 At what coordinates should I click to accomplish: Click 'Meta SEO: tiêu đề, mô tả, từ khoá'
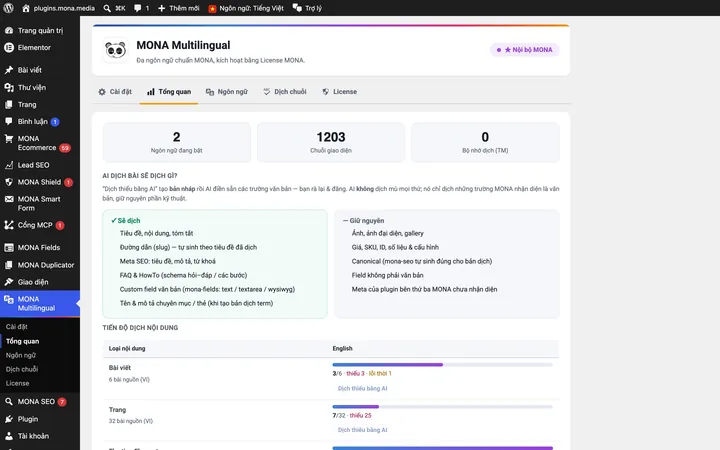click(x=168, y=261)
